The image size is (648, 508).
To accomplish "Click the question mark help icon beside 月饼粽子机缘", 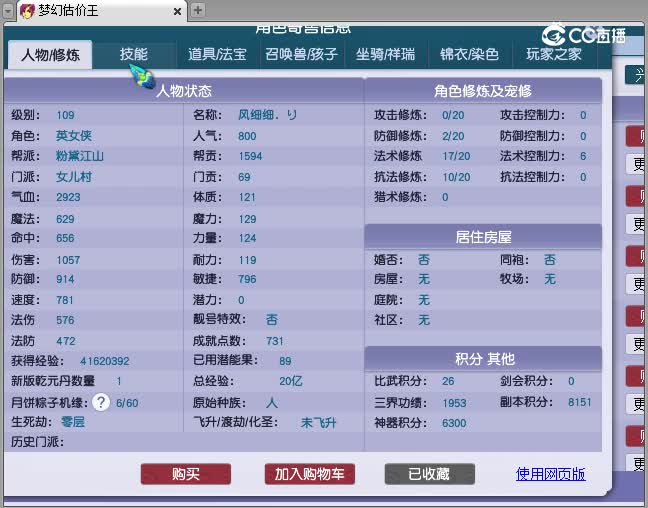I will coord(101,402).
